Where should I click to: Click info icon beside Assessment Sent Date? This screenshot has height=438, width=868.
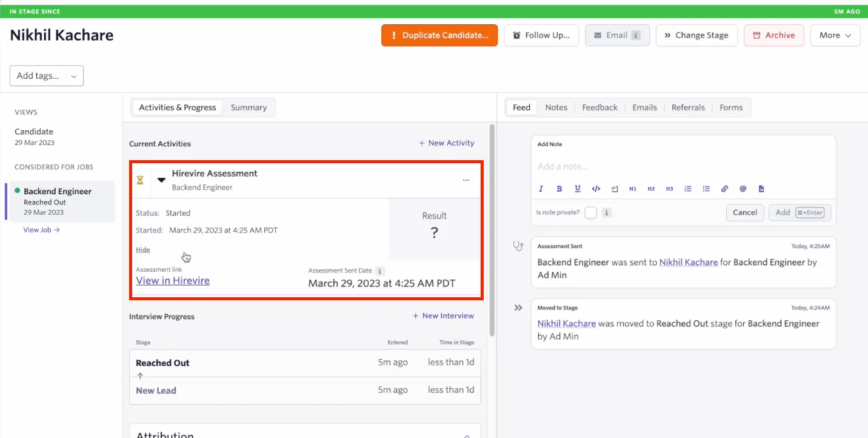(380, 271)
